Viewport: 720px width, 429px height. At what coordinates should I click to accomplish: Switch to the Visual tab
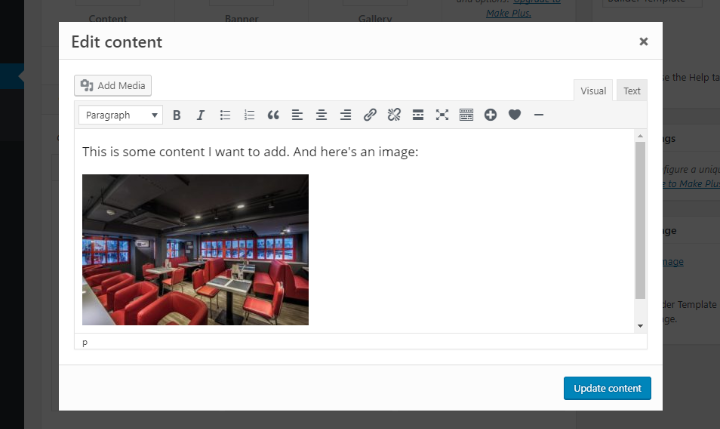(x=593, y=90)
